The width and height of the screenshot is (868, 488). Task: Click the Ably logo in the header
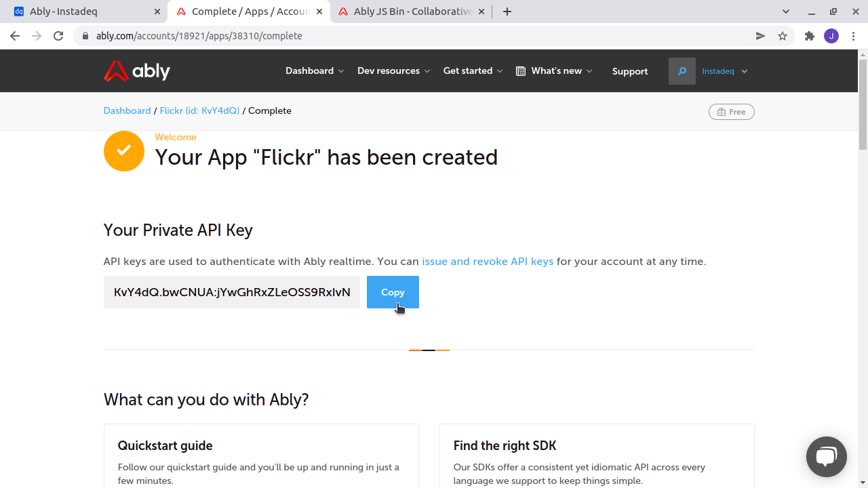[x=137, y=70]
